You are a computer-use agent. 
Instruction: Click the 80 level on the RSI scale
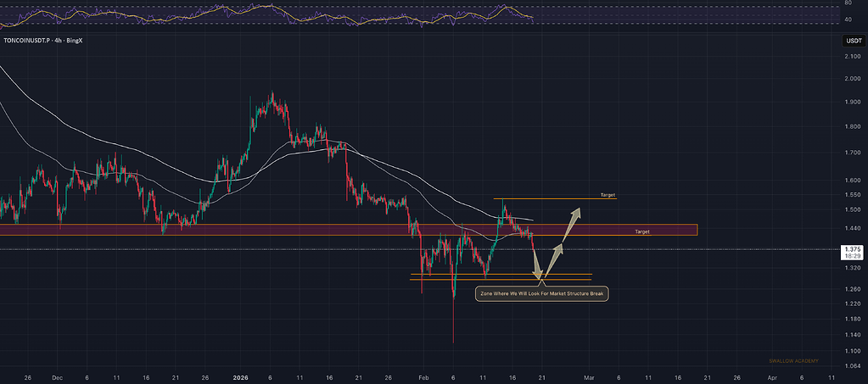(848, 3)
